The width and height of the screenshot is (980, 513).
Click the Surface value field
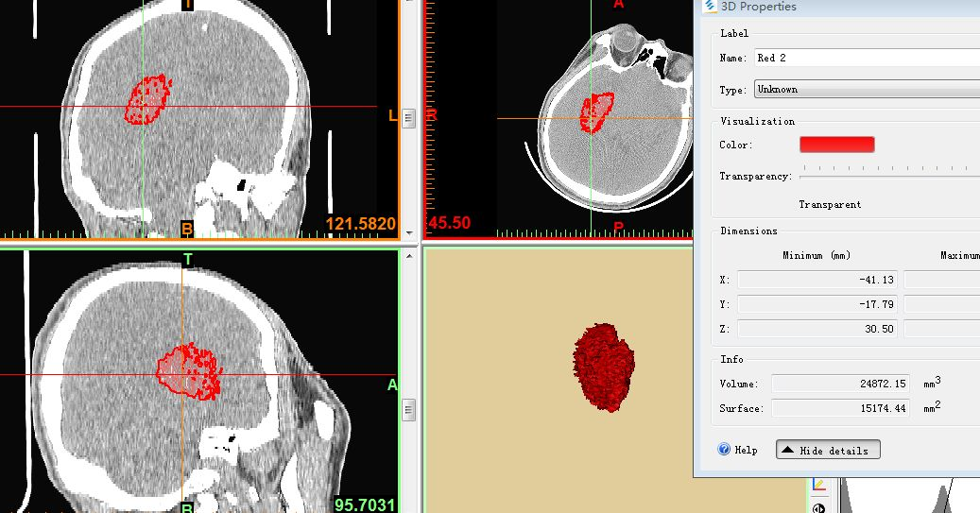coord(840,408)
